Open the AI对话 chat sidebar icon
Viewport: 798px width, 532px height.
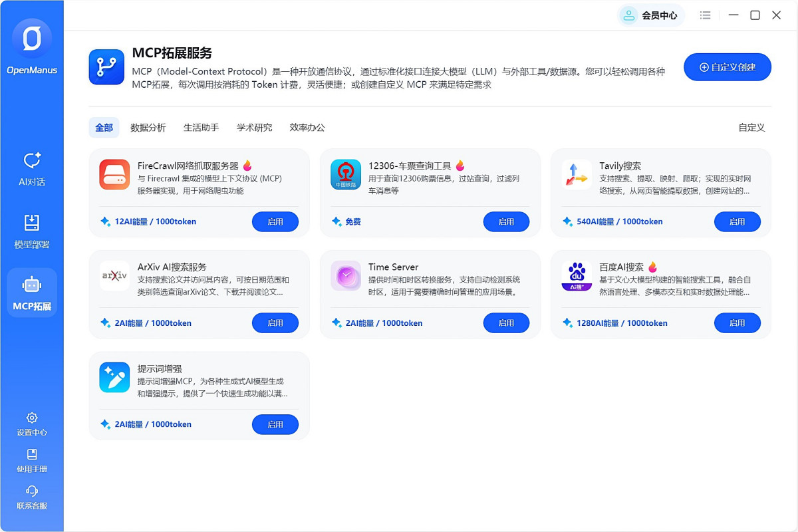point(32,161)
